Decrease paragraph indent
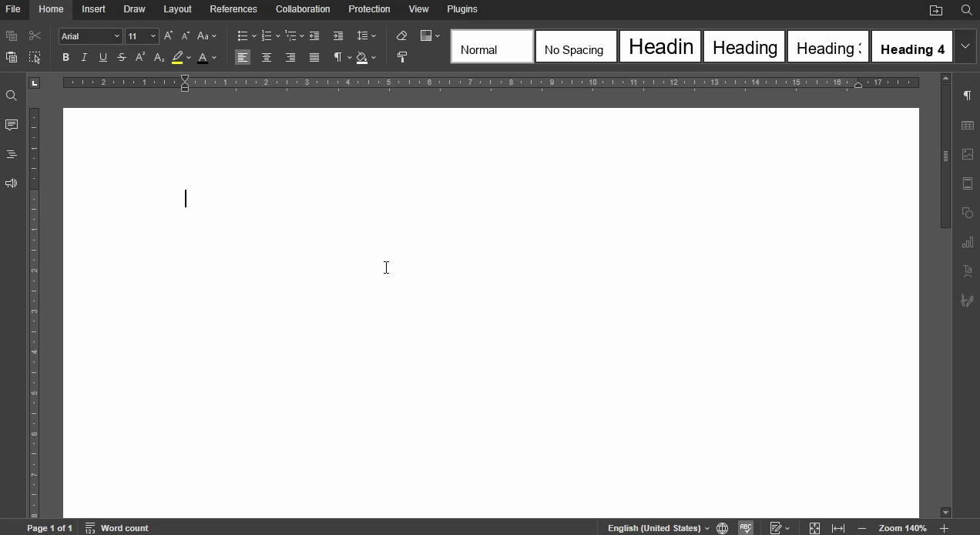 point(314,36)
